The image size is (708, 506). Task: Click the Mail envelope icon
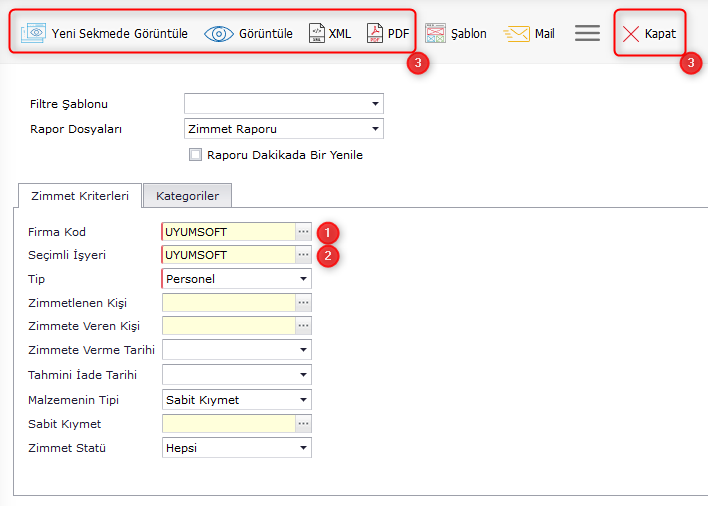pos(516,33)
